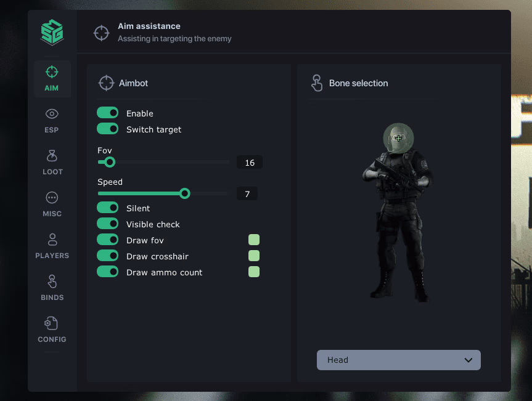
Task: Disable the Silent toggle
Action: (x=107, y=208)
